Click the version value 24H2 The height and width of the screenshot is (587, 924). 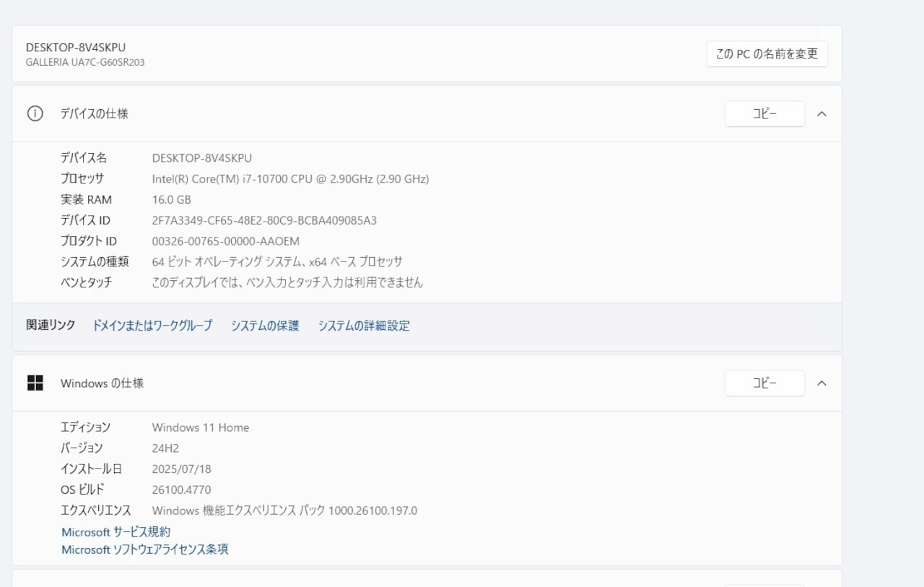pos(165,448)
